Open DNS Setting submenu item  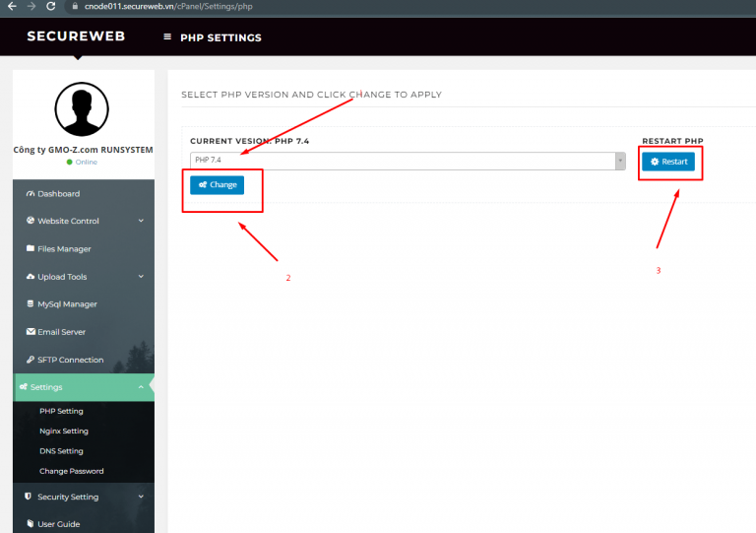coord(61,451)
